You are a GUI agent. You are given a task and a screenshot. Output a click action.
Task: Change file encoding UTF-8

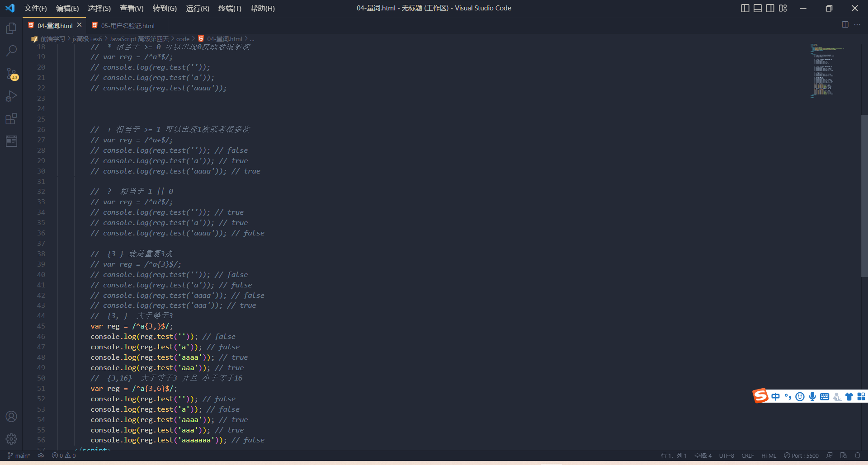click(x=726, y=456)
